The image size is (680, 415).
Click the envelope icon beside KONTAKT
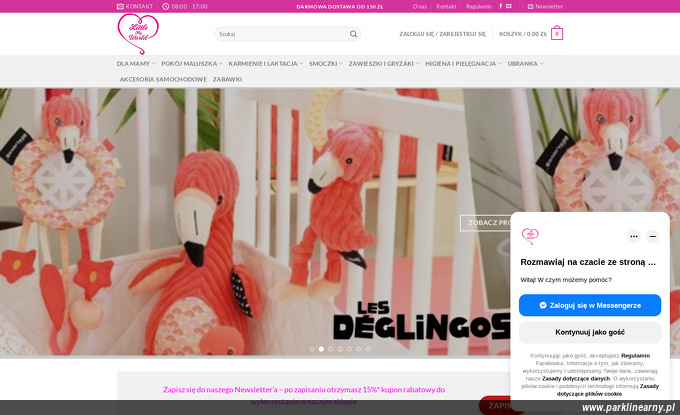(x=120, y=7)
